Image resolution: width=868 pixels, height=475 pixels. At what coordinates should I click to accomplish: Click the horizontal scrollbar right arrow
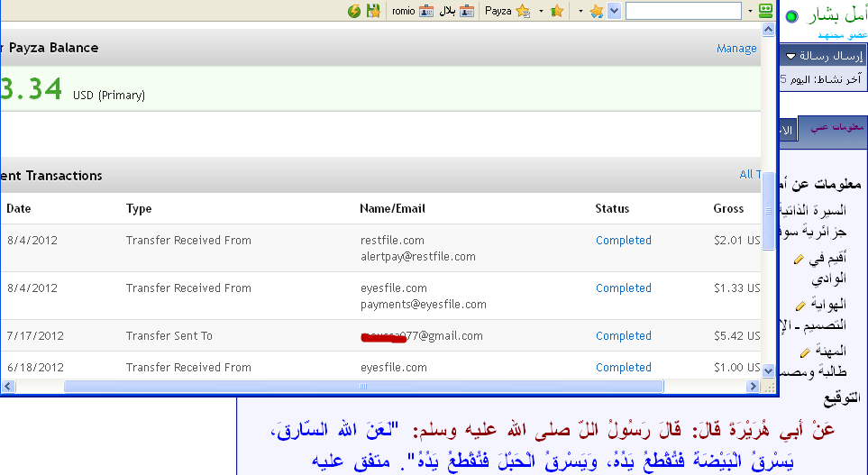[x=753, y=386]
